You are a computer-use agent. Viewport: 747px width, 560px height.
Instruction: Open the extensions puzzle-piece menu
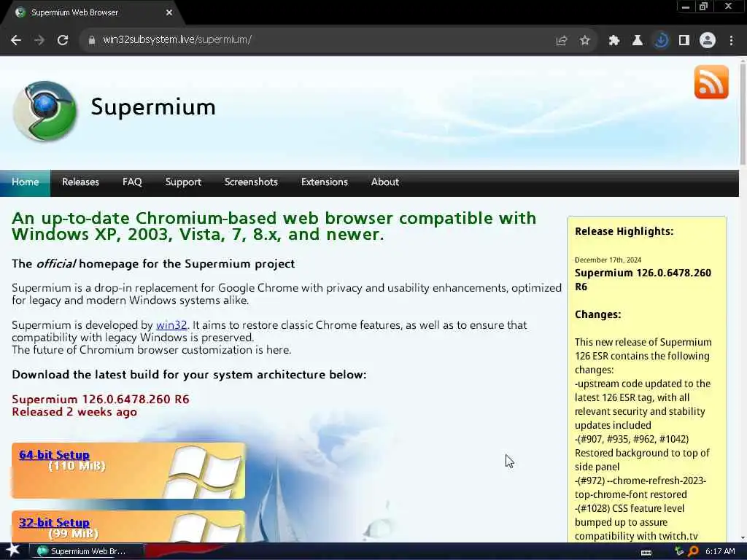pyautogui.click(x=614, y=41)
